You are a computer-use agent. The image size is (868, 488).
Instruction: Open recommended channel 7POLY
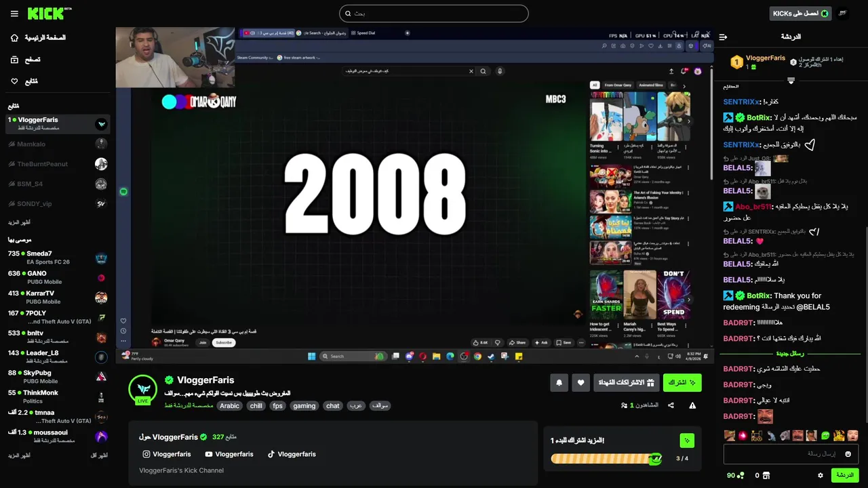57,317
